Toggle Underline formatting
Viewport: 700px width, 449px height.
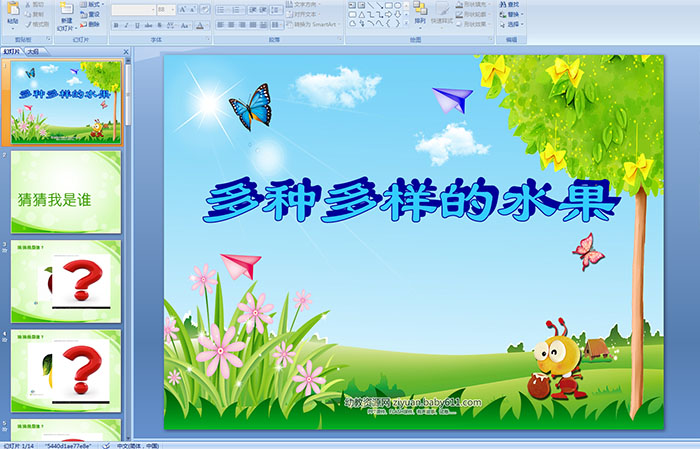tap(137, 25)
